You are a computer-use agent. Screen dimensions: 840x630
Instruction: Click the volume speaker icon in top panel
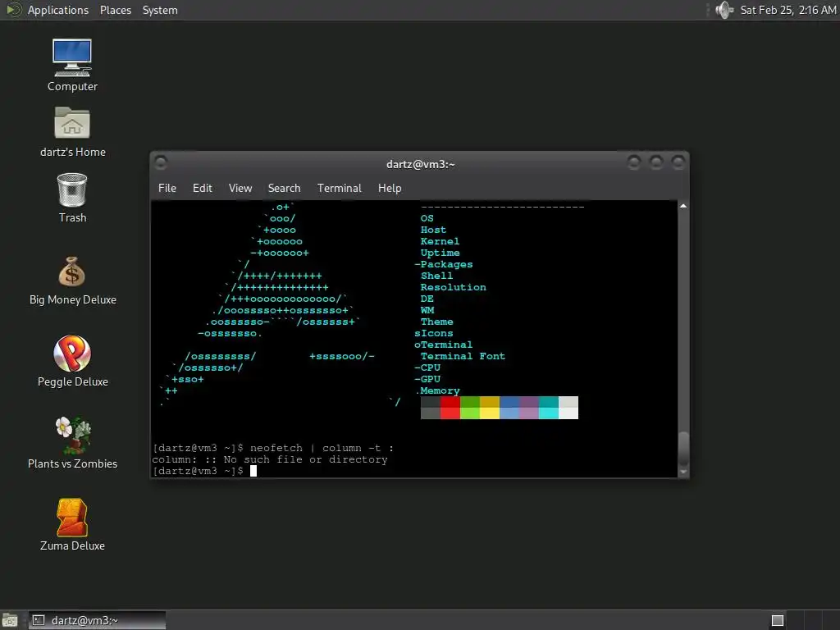coord(724,10)
